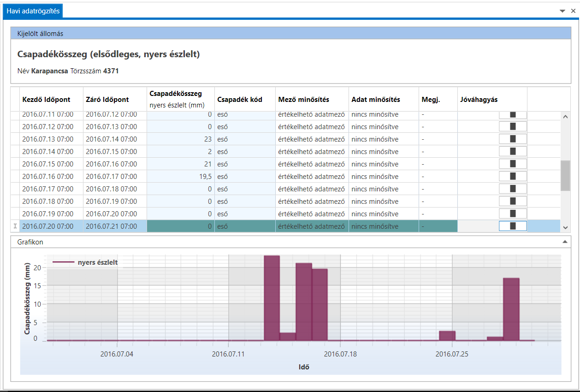
Task: Select the Záró Időpont cell 2016.07.14 07:00
Action: pos(115,139)
